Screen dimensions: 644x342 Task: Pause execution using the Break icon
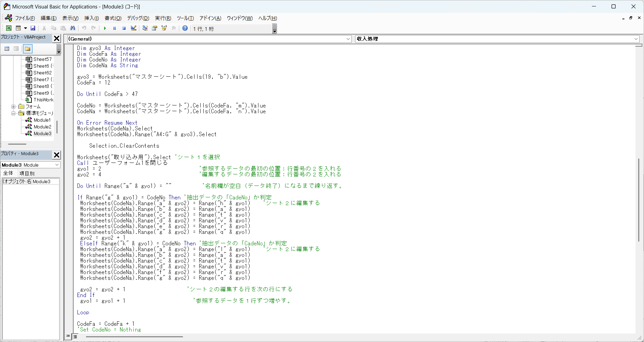(114, 28)
